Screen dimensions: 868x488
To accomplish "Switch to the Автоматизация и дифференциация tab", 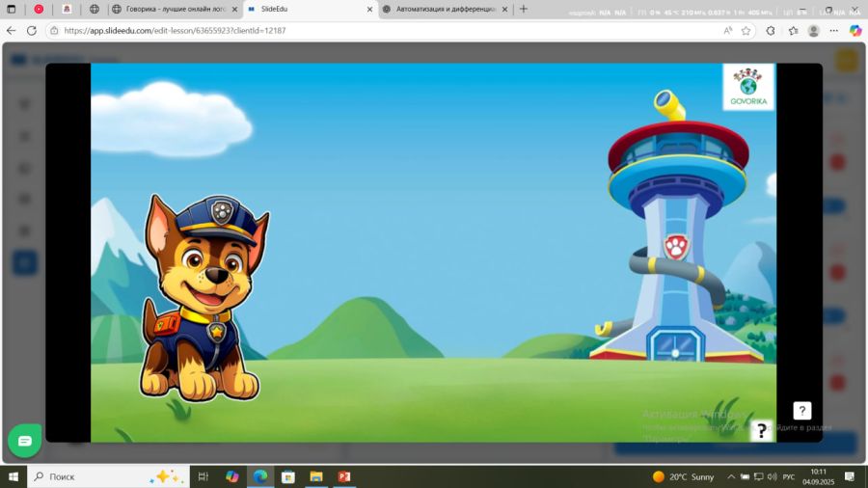I will click(x=446, y=9).
